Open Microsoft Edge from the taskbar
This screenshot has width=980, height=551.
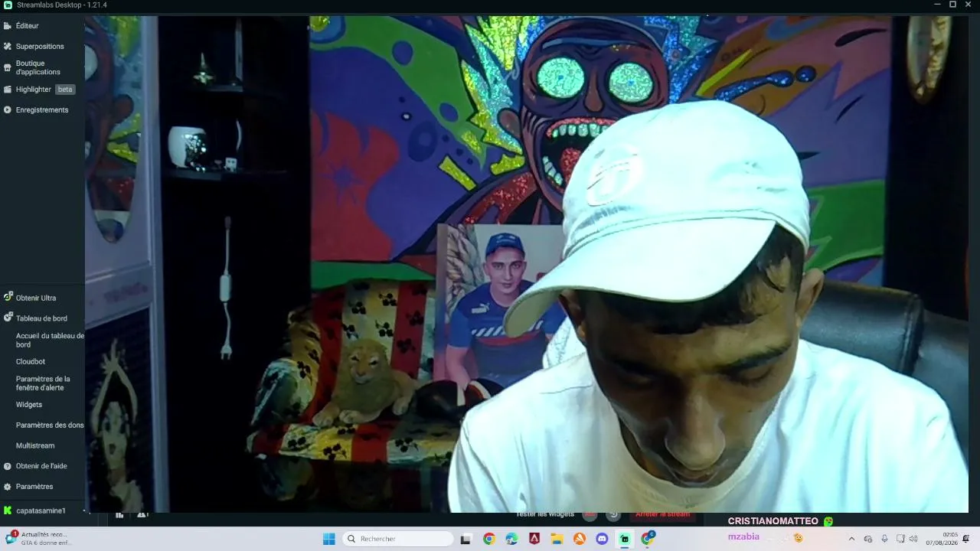click(511, 539)
